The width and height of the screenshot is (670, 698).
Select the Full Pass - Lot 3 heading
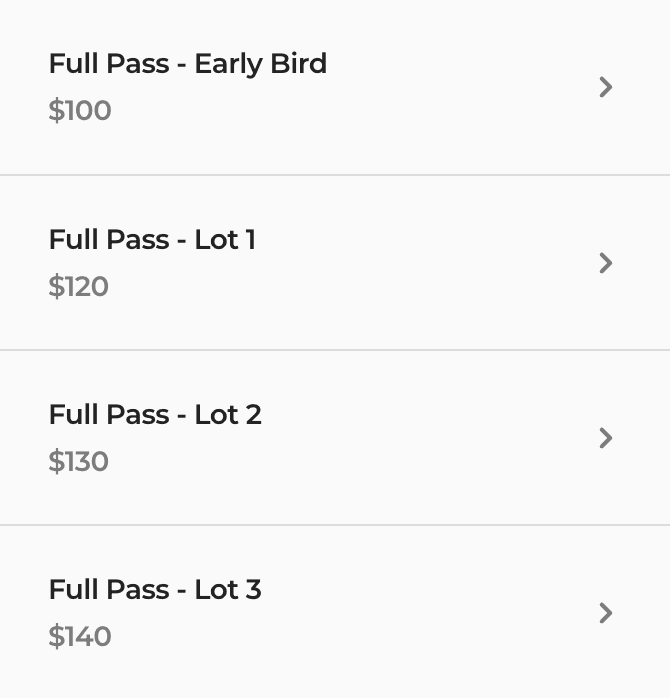pyautogui.click(x=155, y=589)
